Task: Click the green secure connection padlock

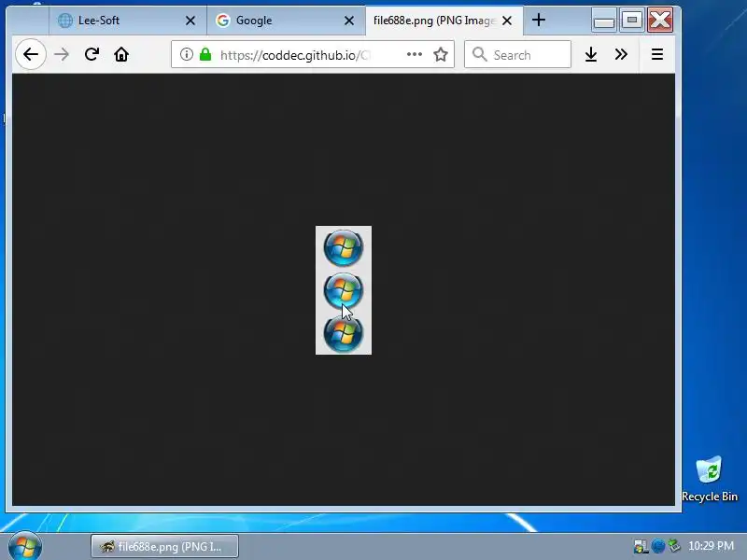Action: pyautogui.click(x=205, y=54)
